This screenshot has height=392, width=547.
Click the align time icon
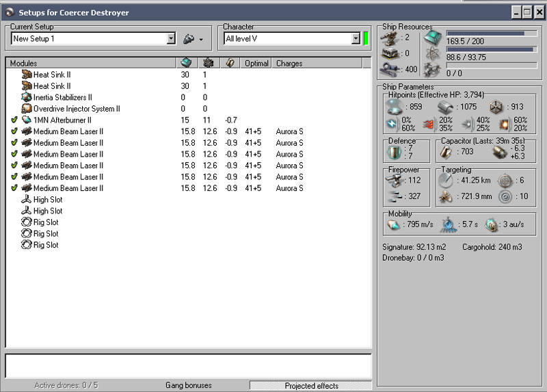pos(449,225)
